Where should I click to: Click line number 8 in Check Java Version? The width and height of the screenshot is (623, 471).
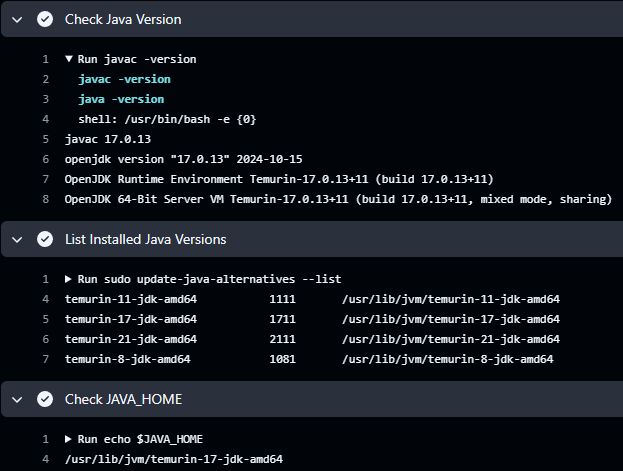click(45, 199)
